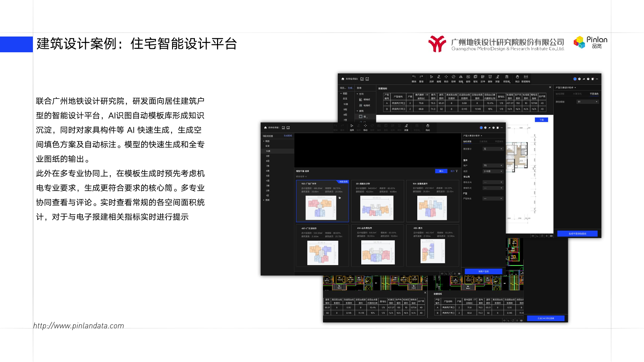Image resolution: width=644 pixels, height=362 pixels.
Task: Click the mirror tool icon in back toolbar
Action: tap(461, 77)
